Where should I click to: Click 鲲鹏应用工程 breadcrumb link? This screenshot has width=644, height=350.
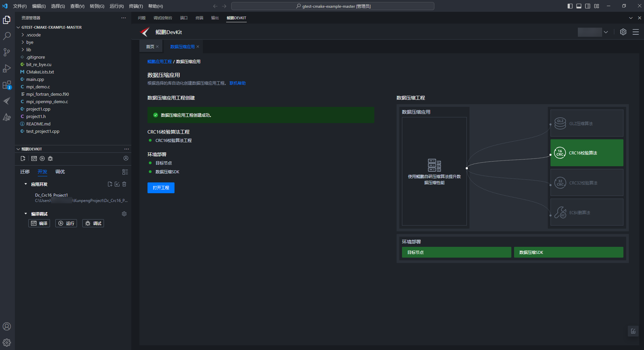(160, 61)
